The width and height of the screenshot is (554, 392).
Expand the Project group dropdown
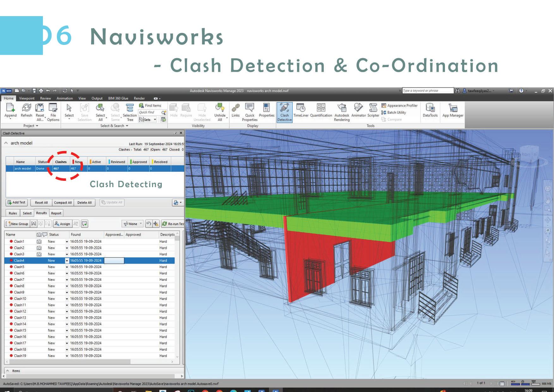pos(31,126)
